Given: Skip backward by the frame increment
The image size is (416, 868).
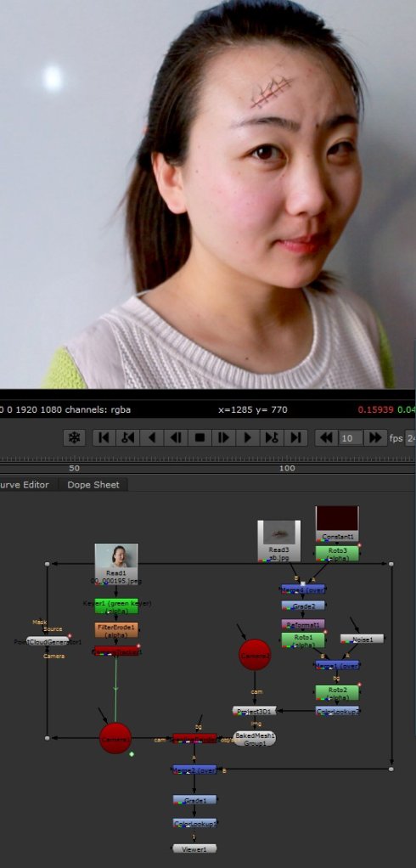Looking at the screenshot, I should click(326, 437).
